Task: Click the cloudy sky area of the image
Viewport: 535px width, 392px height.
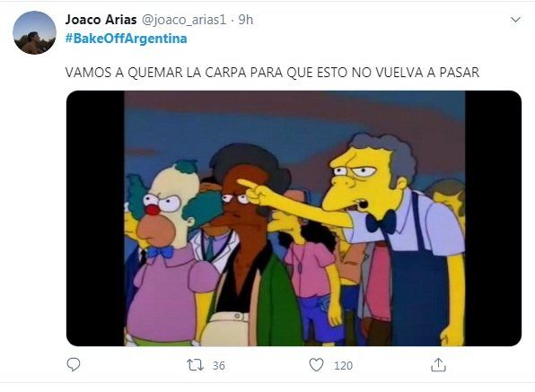Action: tap(239, 123)
